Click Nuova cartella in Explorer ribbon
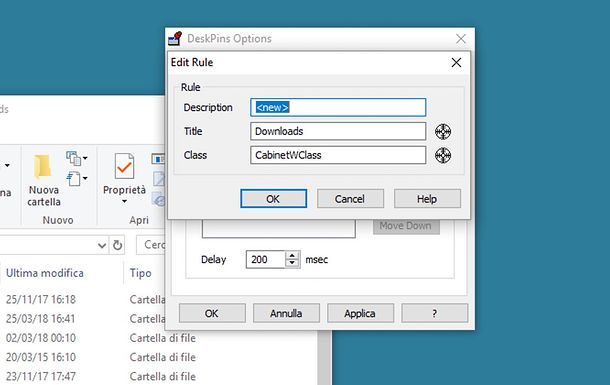 click(44, 180)
